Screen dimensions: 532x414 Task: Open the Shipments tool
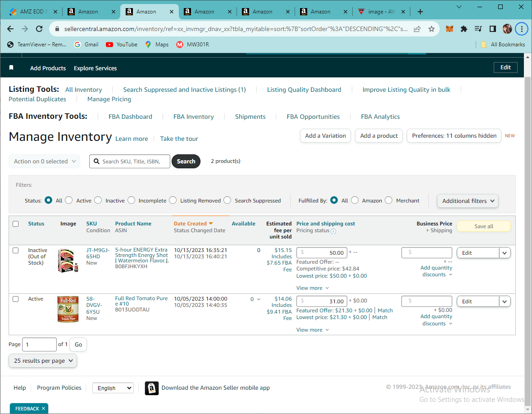[x=250, y=117]
